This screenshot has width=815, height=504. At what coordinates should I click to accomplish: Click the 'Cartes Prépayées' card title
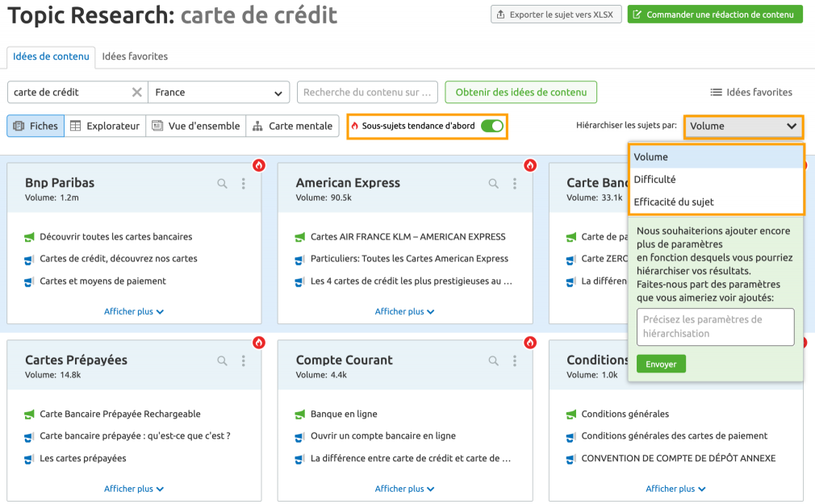(76, 360)
